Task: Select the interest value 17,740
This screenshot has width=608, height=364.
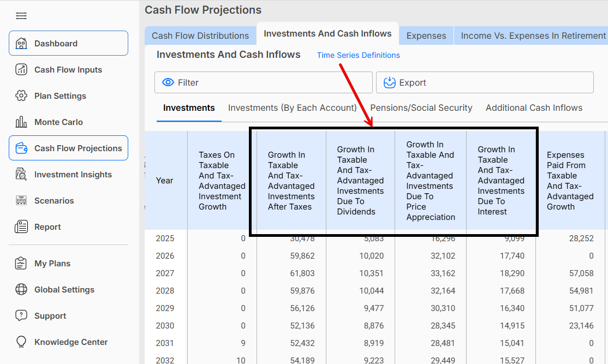Action: [512, 256]
